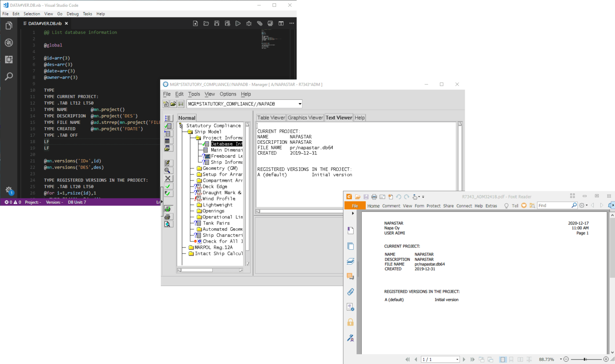Select the magnifier search icon in Manager sidebar
The width and height of the screenshot is (615, 364).
(x=168, y=170)
